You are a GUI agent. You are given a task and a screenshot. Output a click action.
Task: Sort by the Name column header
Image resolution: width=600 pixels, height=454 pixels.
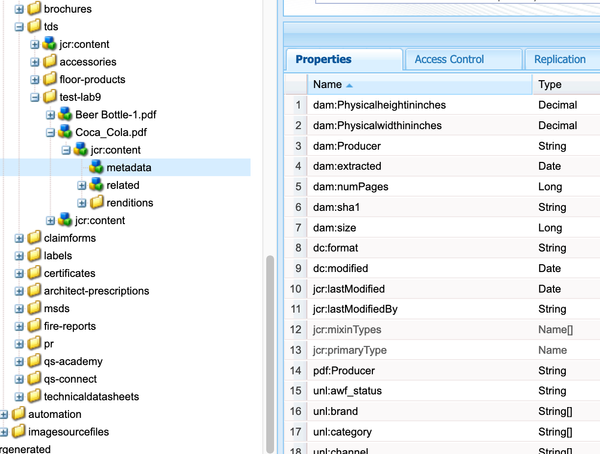point(420,86)
